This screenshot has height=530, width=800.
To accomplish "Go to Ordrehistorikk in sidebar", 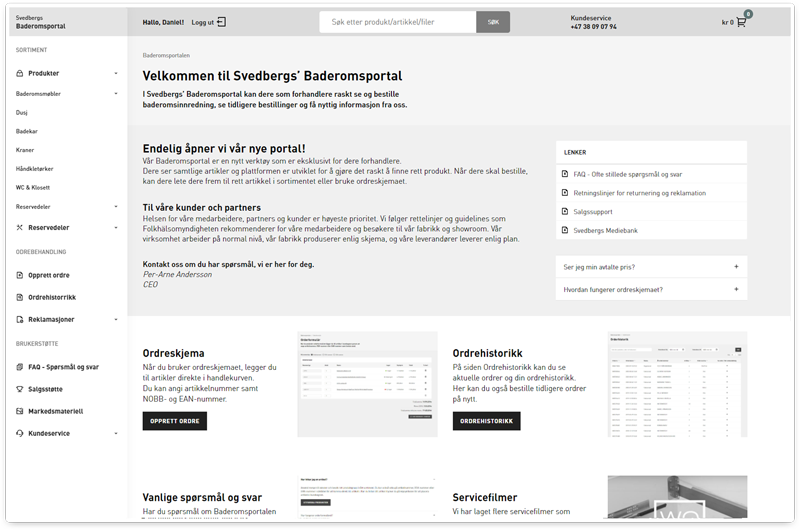I will tap(52, 297).
